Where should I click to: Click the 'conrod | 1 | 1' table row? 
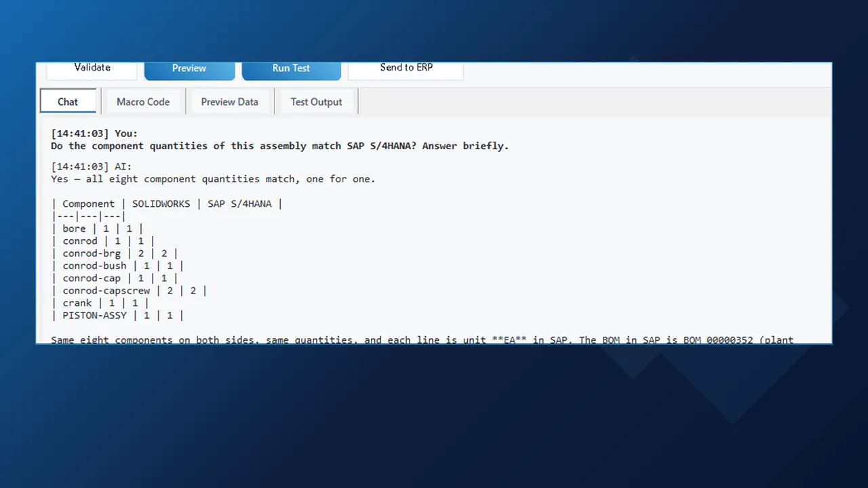(x=103, y=241)
